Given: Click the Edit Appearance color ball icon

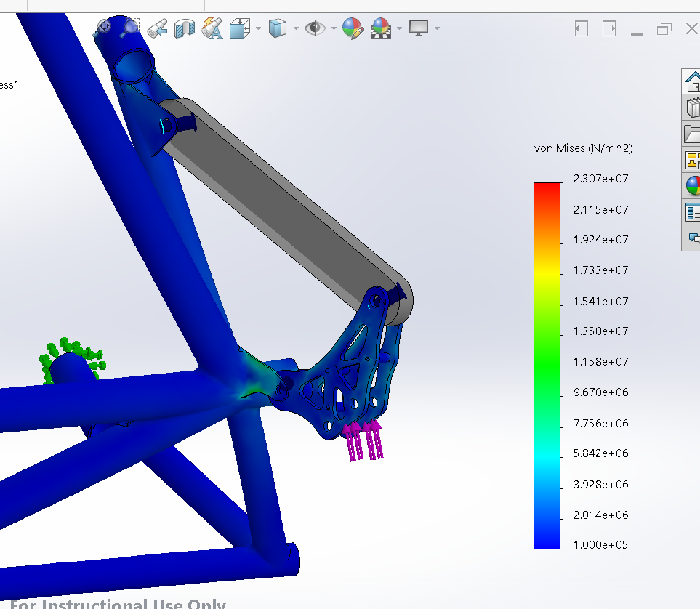Looking at the screenshot, I should point(353,28).
